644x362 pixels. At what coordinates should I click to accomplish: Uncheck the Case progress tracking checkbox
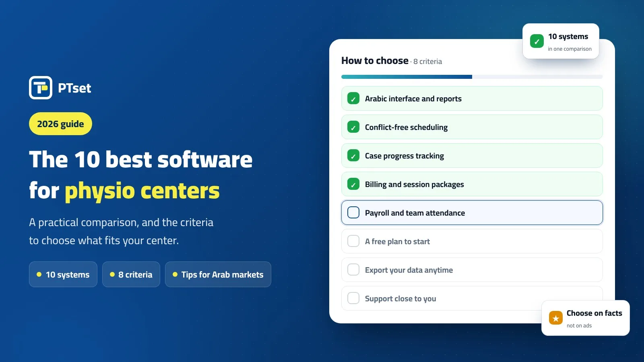353,156
